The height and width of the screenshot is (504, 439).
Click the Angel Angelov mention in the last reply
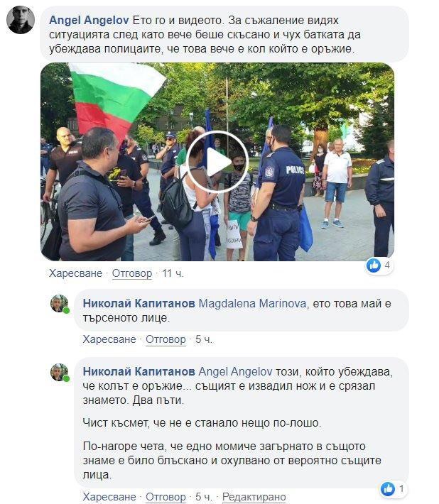pos(235,372)
